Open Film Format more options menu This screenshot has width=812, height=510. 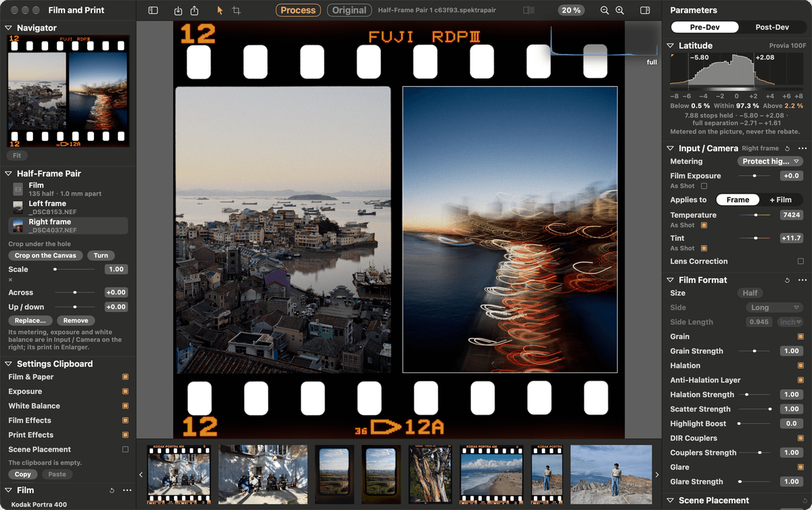coord(803,280)
